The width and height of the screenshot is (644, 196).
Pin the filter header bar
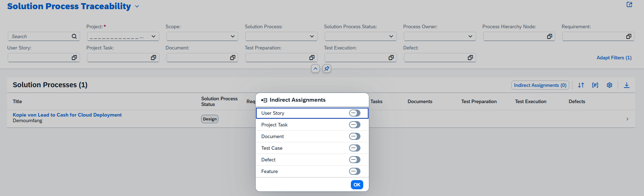click(326, 69)
